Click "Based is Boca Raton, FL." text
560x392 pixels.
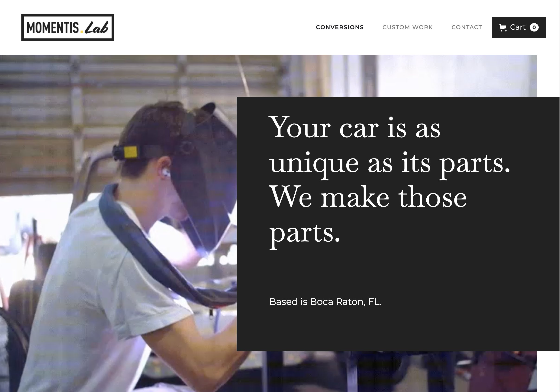pyautogui.click(x=325, y=302)
